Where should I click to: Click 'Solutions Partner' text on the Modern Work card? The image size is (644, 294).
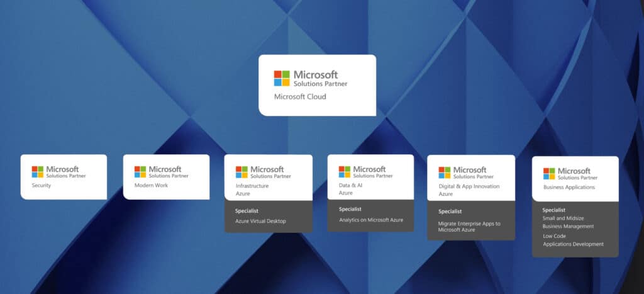coord(169,176)
